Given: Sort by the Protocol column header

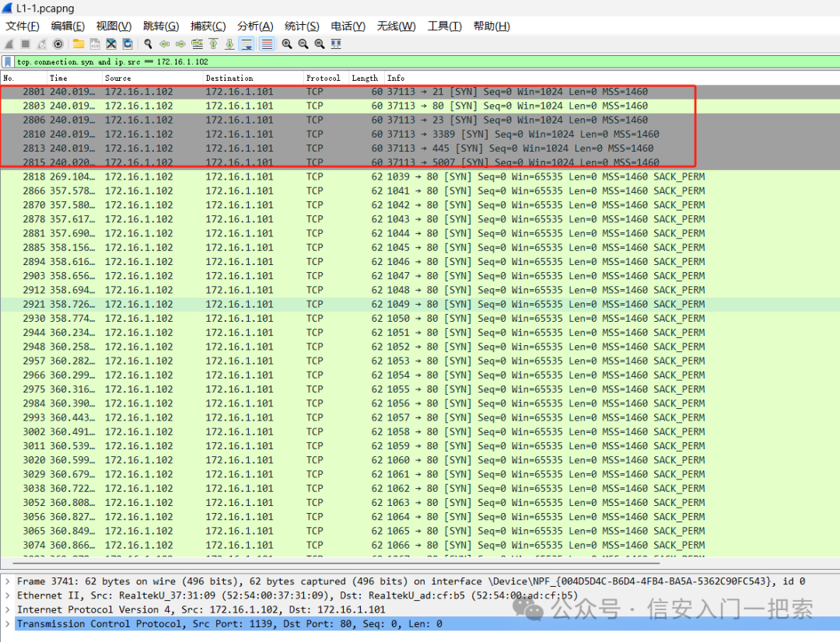Looking at the screenshot, I should pyautogui.click(x=327, y=79).
